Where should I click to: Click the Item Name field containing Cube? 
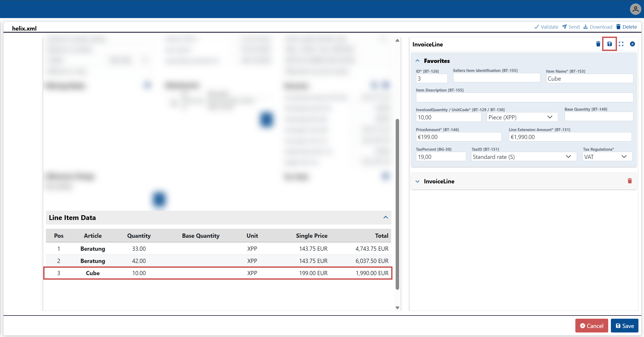590,79
